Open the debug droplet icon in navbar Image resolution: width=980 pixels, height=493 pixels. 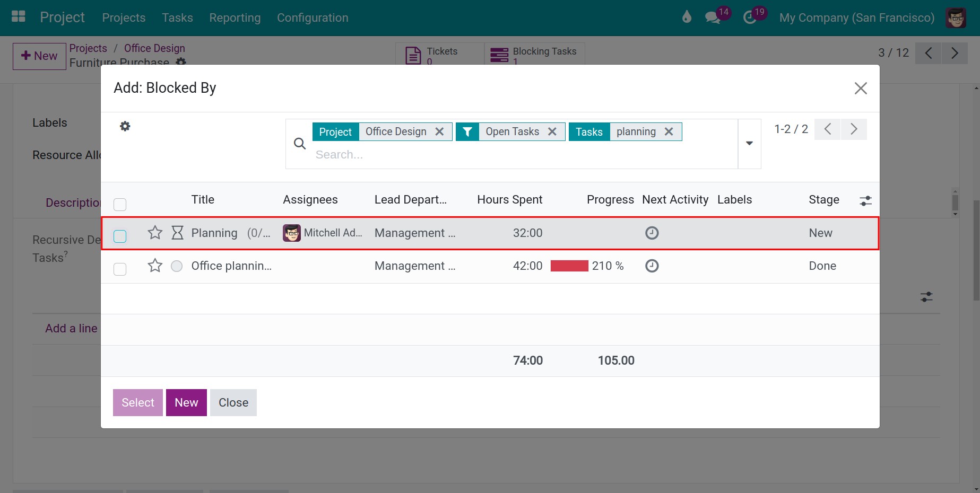(x=687, y=17)
